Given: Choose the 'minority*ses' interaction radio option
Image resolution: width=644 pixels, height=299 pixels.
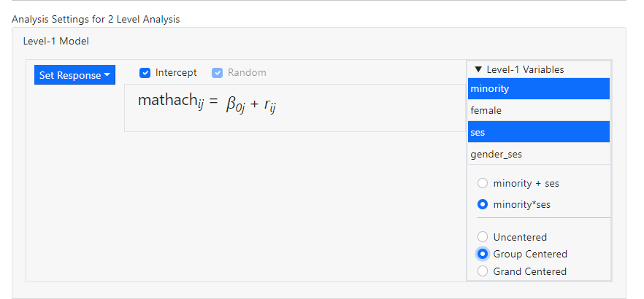Looking at the screenshot, I should 483,204.
